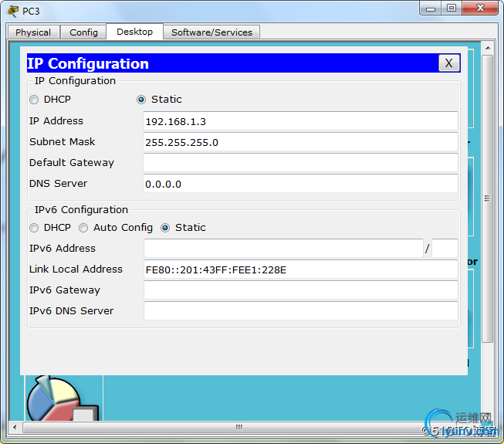The image size is (504, 444).
Task: Click the DNS Server field 0.0.0.0
Action: click(300, 184)
